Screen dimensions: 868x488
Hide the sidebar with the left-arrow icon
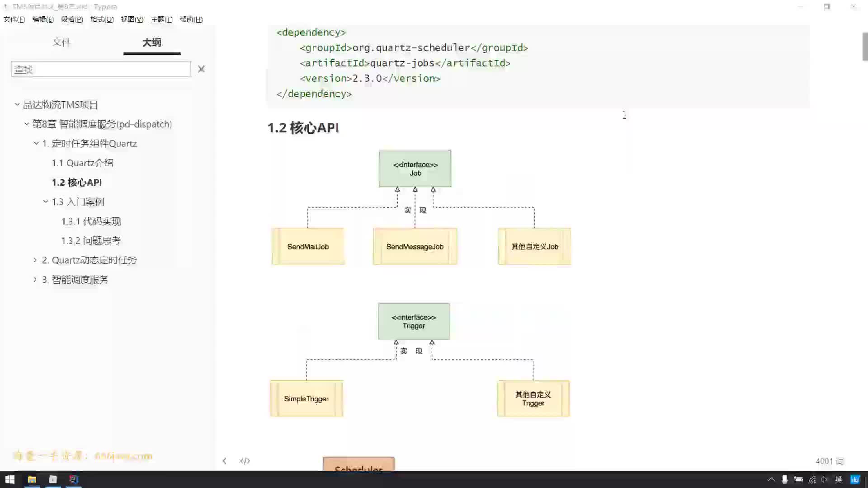224,461
